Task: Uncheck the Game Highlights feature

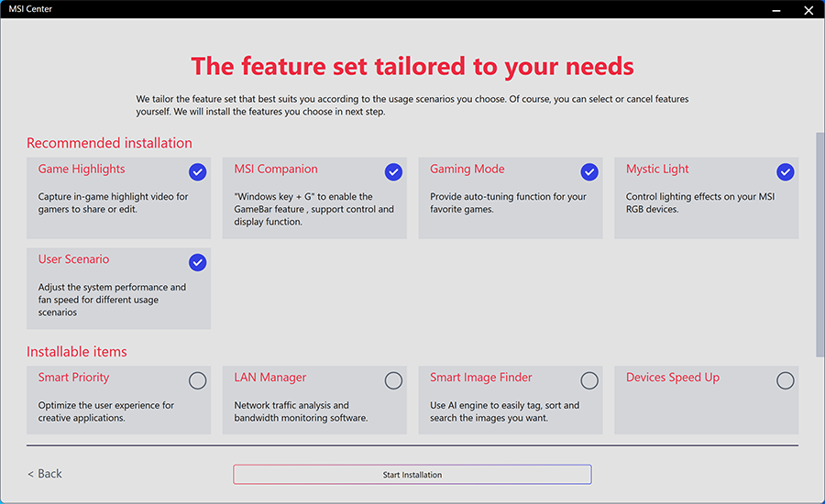Action: pos(197,172)
